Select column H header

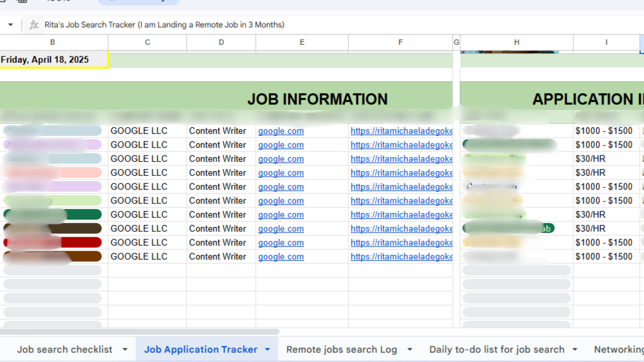tap(517, 42)
